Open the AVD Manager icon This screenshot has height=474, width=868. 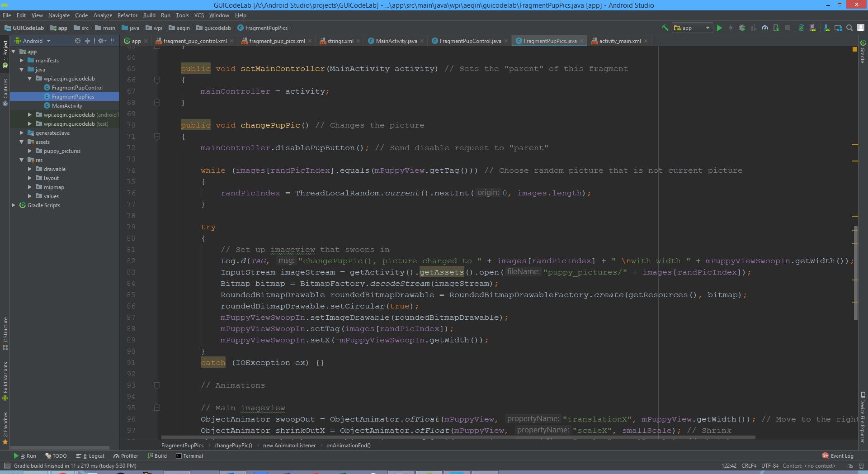click(813, 28)
